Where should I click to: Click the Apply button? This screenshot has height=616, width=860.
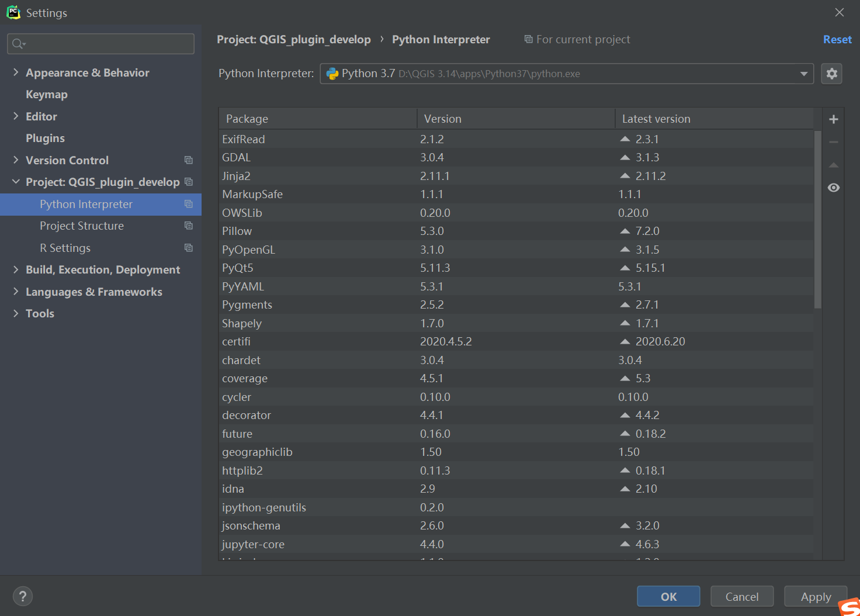point(816,596)
